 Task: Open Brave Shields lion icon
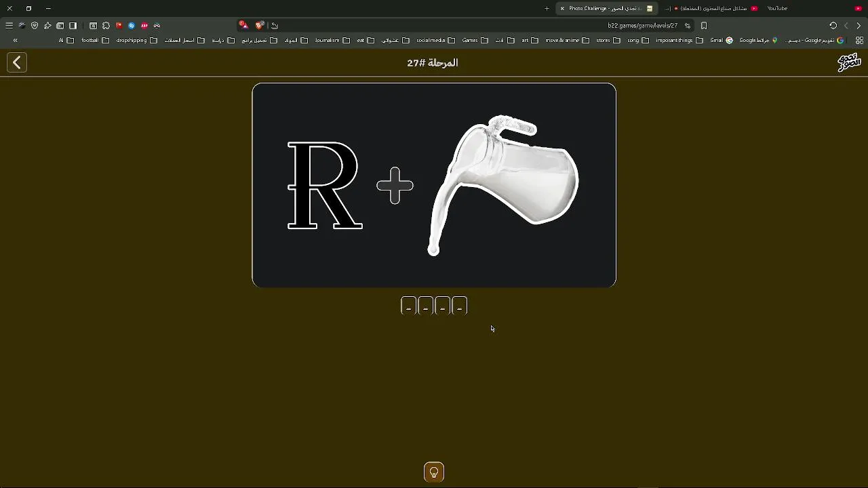pos(260,26)
